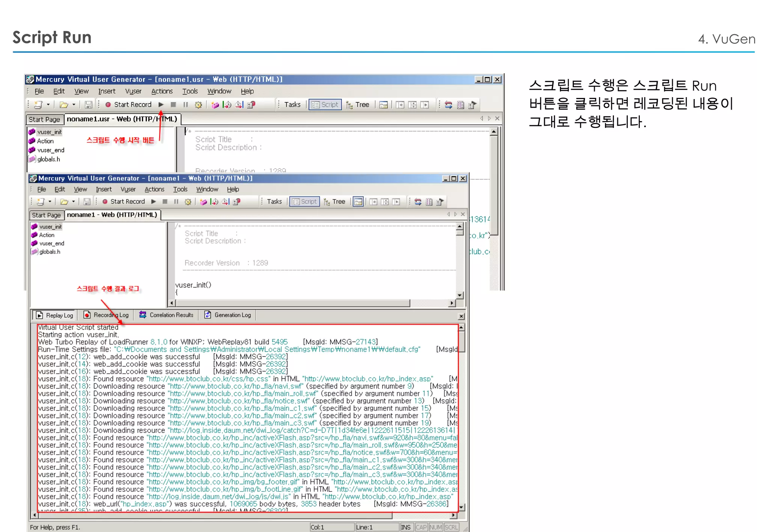This screenshot has width=769, height=532.
Task: Select Start Page tab in noname1.usr window
Action: tap(44, 119)
